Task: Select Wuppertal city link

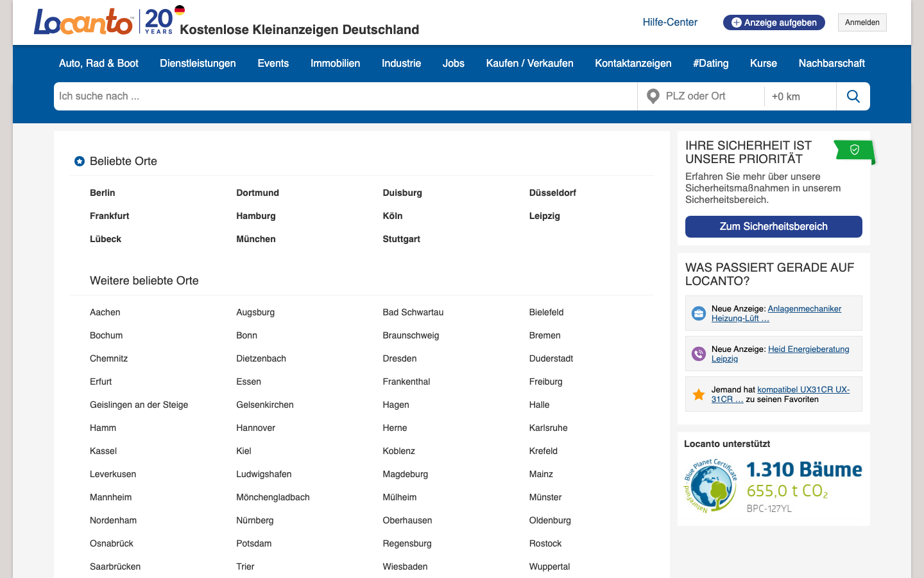Action: (549, 566)
